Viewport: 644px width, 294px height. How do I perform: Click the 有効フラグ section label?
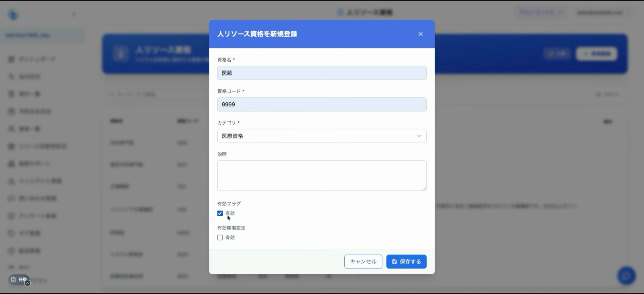click(229, 204)
